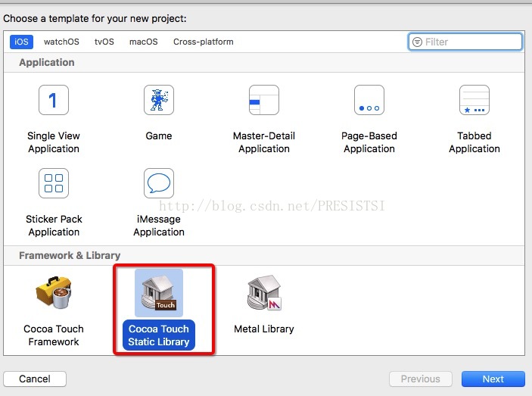Choose the Metal Library template icon
Viewport: 532px width, 396px height.
264,292
